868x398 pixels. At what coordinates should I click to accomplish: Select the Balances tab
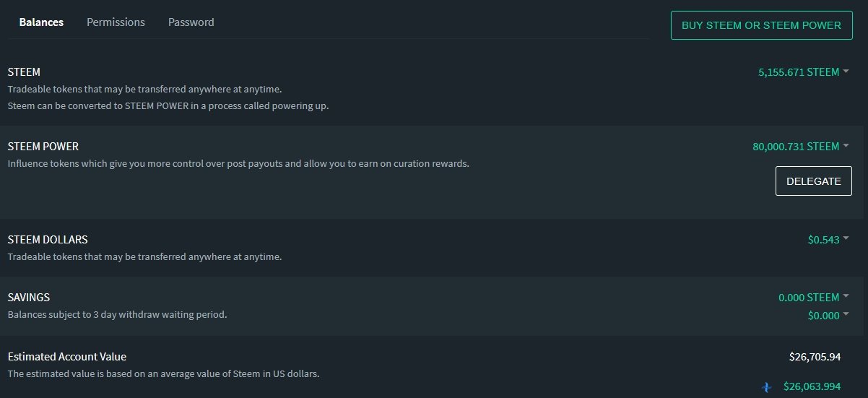[41, 22]
